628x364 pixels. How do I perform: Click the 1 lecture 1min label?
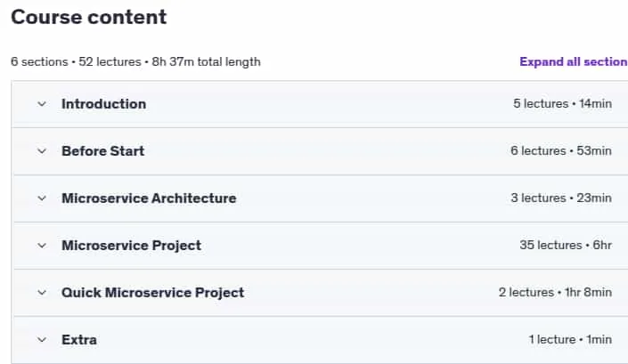pos(570,340)
